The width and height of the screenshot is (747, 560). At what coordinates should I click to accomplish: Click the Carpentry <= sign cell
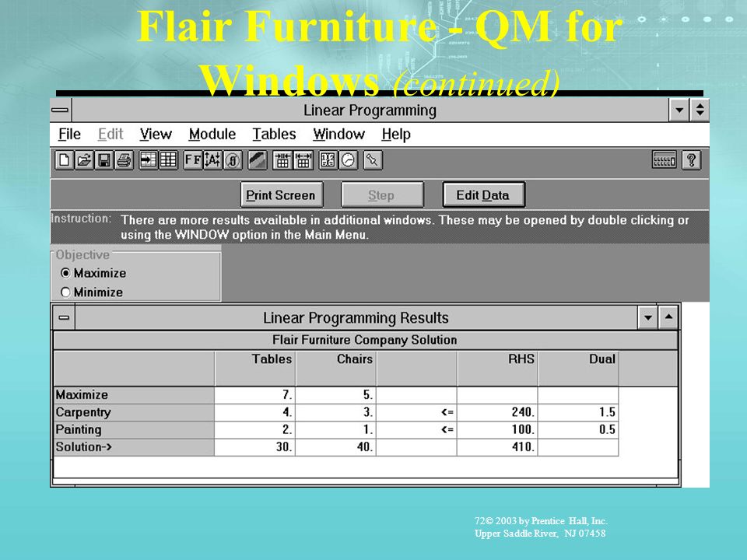(417, 412)
